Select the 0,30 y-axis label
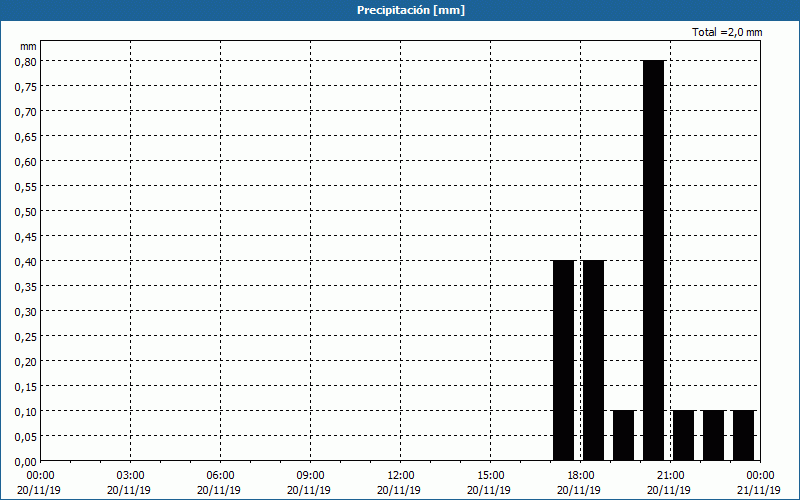This screenshot has height=500, width=800. pyautogui.click(x=26, y=312)
